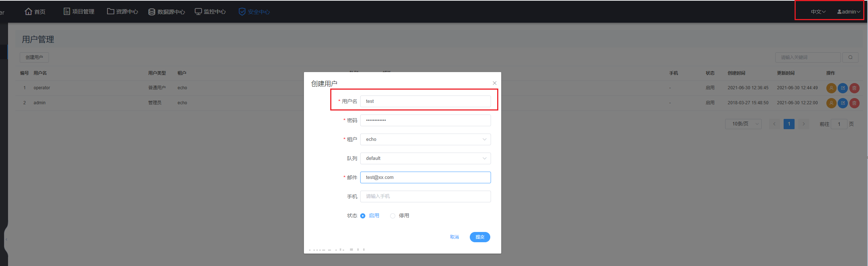Go to the previous page arrow
Screen dimensions: 868x266
tap(774, 124)
